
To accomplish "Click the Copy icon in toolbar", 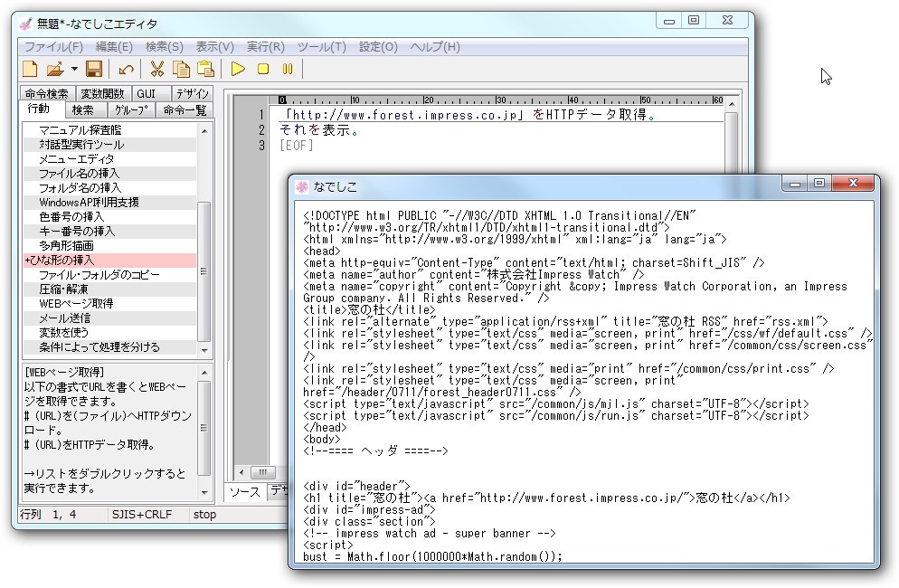I will pos(181,70).
